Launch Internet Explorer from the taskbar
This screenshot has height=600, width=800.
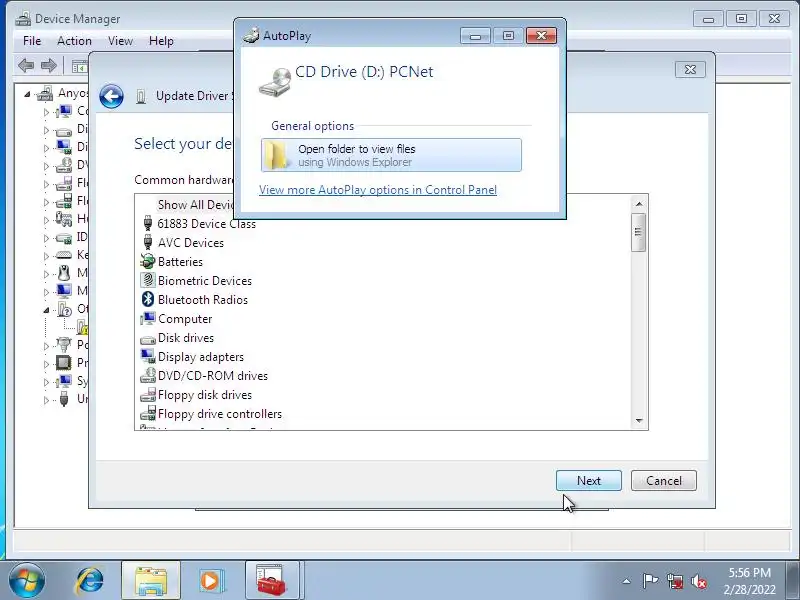pyautogui.click(x=90, y=581)
